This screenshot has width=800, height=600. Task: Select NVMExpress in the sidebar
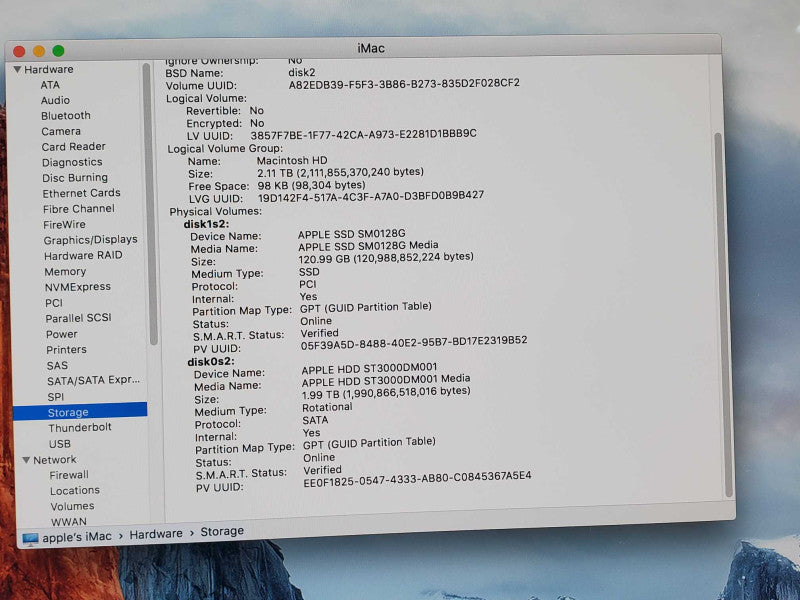78,287
